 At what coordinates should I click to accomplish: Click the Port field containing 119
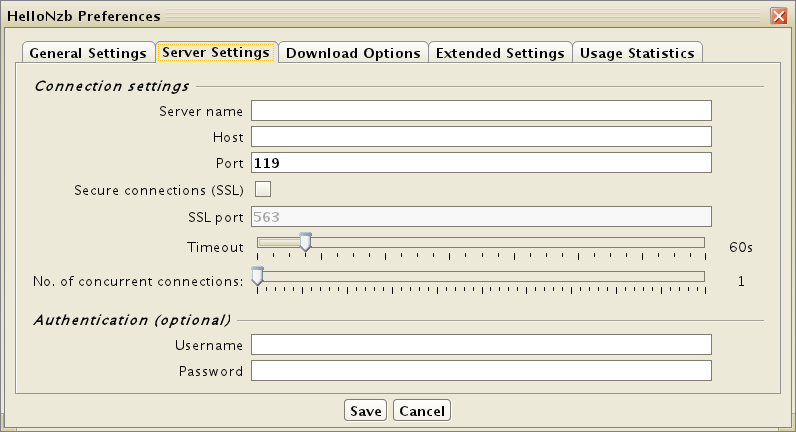[x=481, y=162]
